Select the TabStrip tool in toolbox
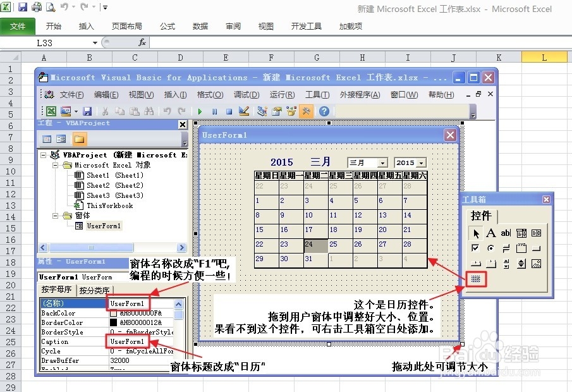Image resolution: width=572 pixels, height=392 pixels. click(x=476, y=264)
